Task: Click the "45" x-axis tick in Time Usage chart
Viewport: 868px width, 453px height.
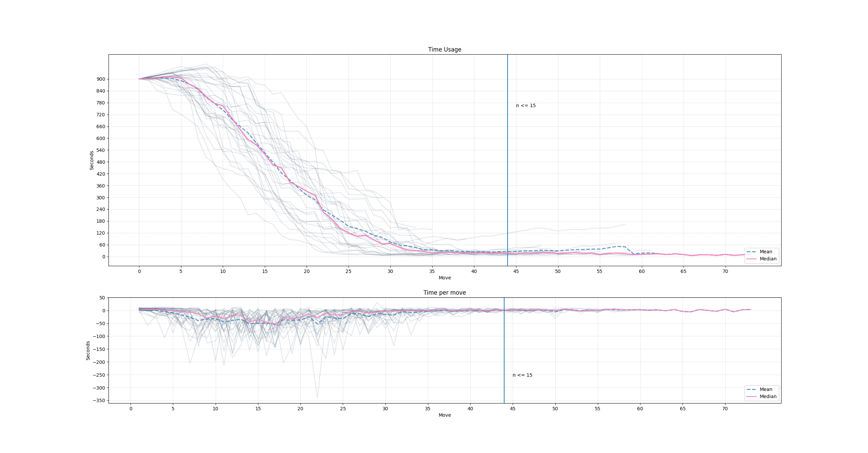Action: pyautogui.click(x=516, y=271)
